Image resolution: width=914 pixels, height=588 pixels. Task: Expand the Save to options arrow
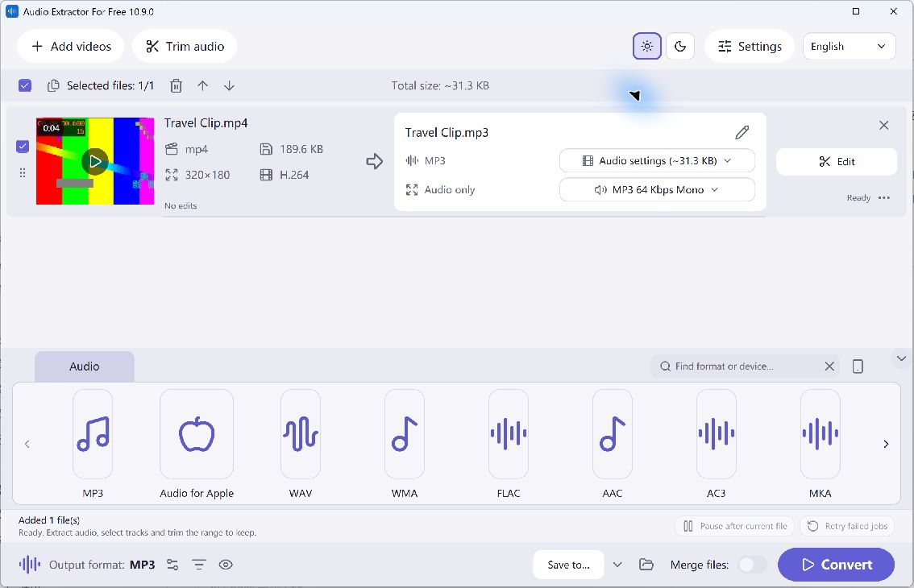click(x=618, y=564)
